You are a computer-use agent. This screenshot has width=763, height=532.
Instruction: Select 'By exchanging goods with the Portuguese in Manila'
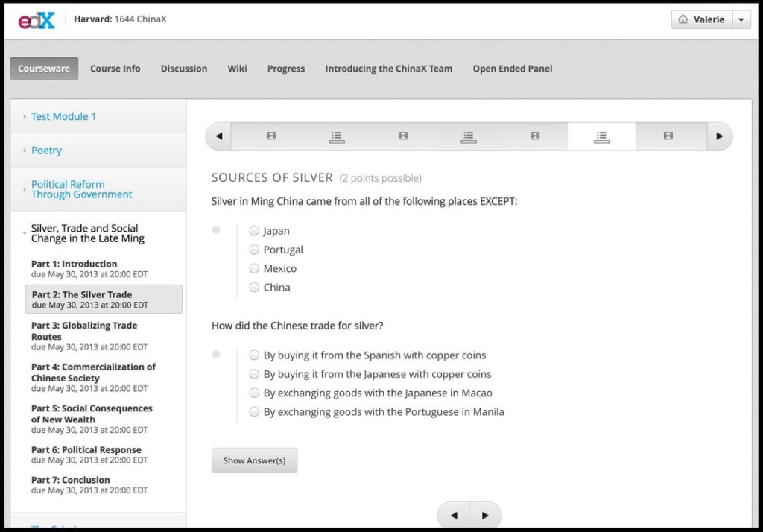tap(255, 411)
